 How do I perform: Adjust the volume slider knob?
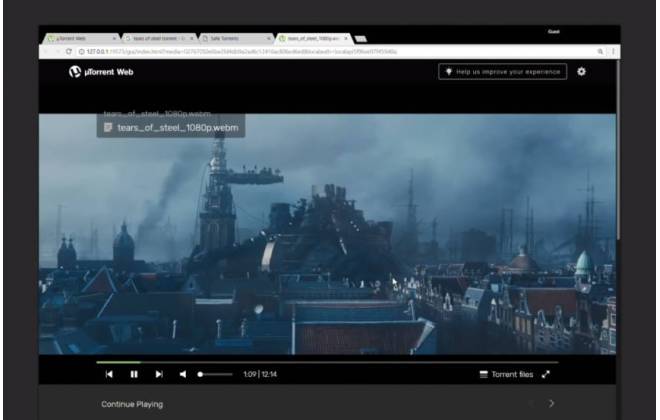coord(200,374)
